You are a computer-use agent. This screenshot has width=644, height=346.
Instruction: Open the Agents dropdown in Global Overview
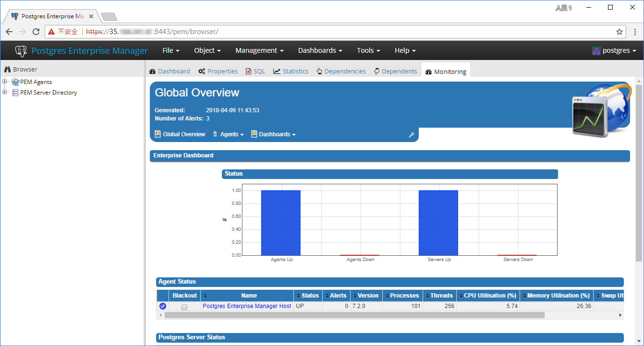point(228,134)
